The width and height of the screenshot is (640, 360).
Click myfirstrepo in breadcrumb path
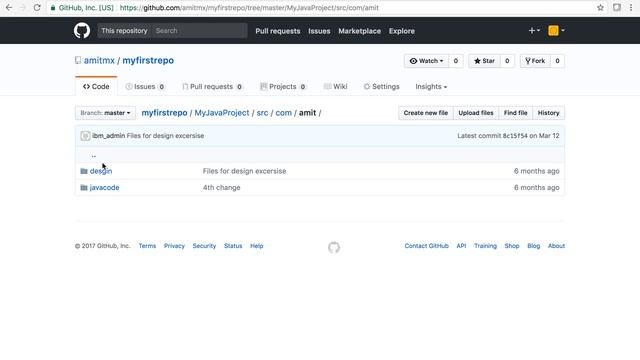pos(164,113)
